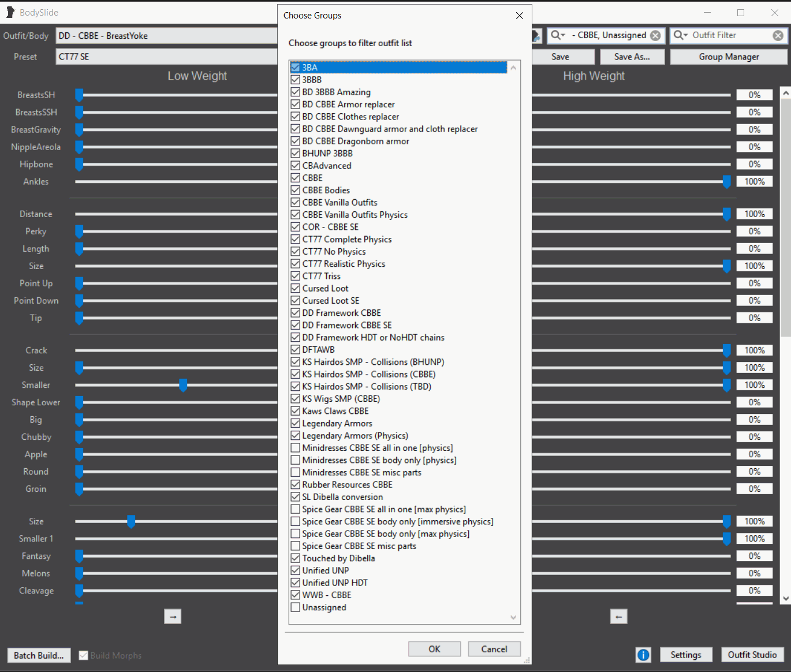Click left-arrow copy high-to-low button

tap(618, 617)
